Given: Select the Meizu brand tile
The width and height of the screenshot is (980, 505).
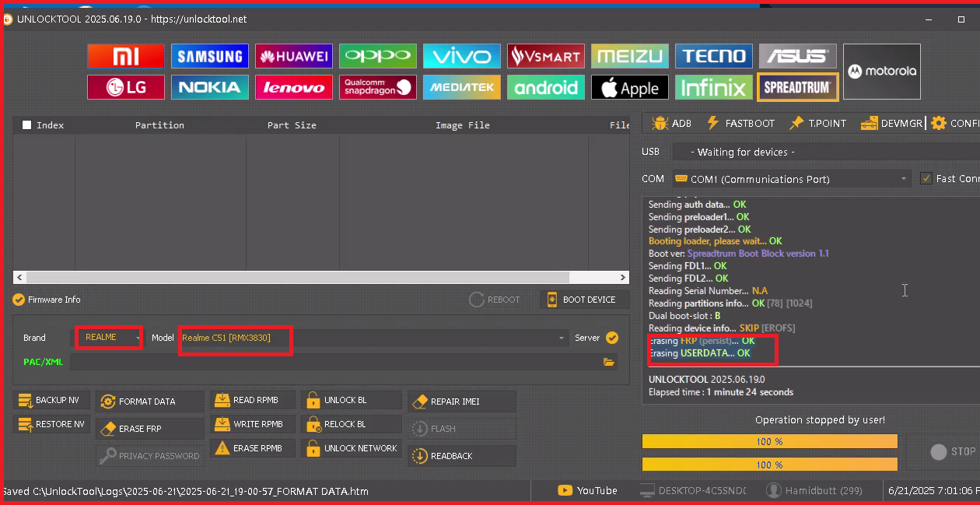Looking at the screenshot, I should pyautogui.click(x=629, y=56).
